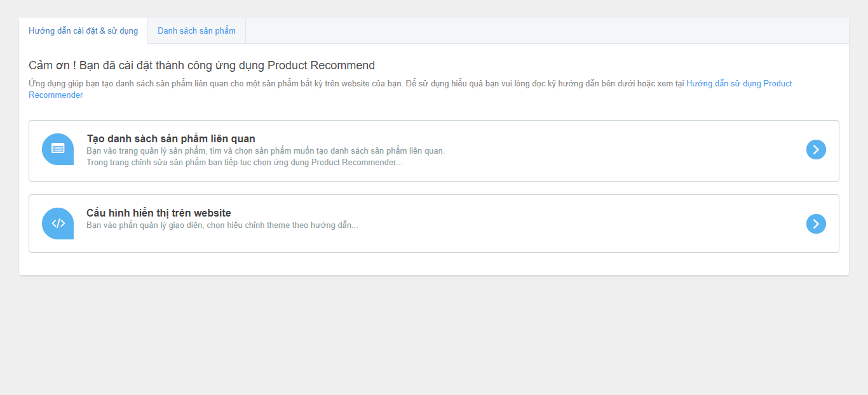The height and width of the screenshot is (395, 868).
Task: Select the "Cấu hình hiển thị trên website" title
Action: (159, 213)
